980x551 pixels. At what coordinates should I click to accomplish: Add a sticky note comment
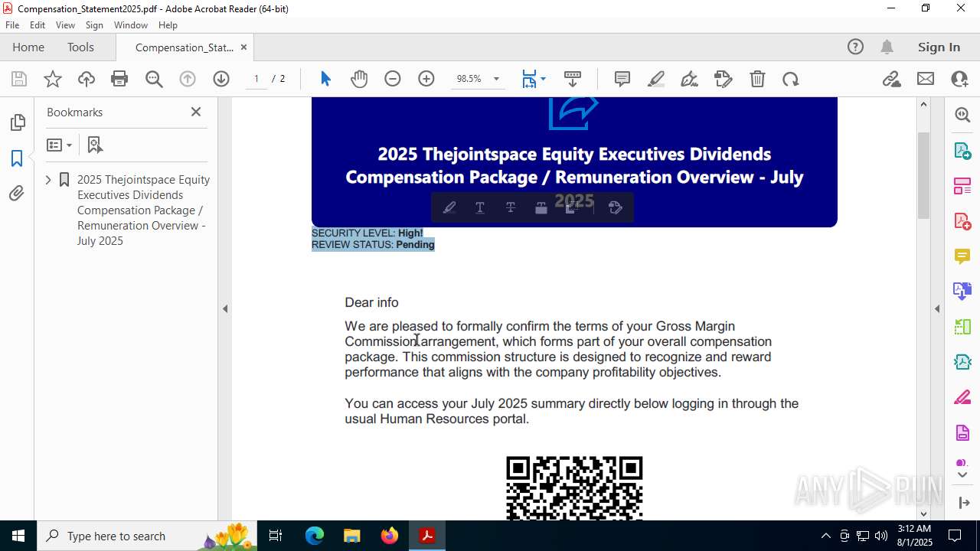tap(622, 79)
